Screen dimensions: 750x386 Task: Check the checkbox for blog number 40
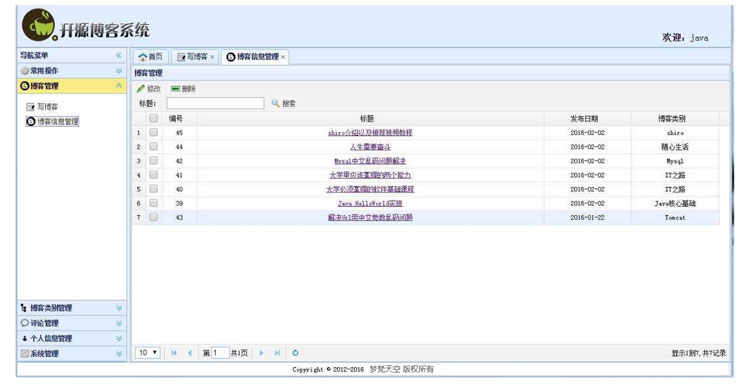pos(154,189)
